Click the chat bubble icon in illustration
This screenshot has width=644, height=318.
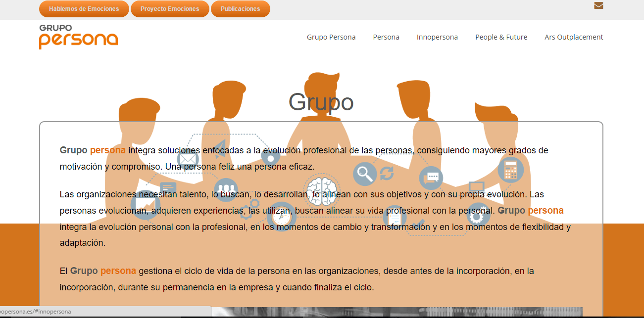tap(431, 178)
